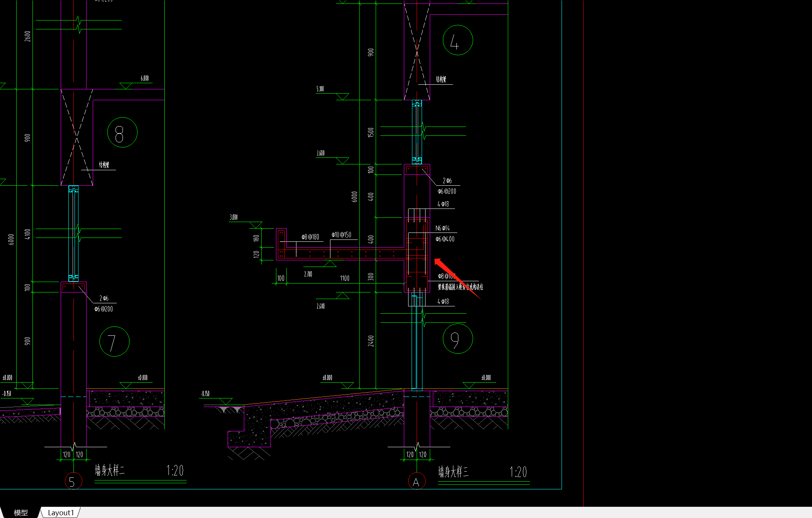The image size is (812, 518).
Task: Select detail marker circle numbered 4
Action: (458, 40)
